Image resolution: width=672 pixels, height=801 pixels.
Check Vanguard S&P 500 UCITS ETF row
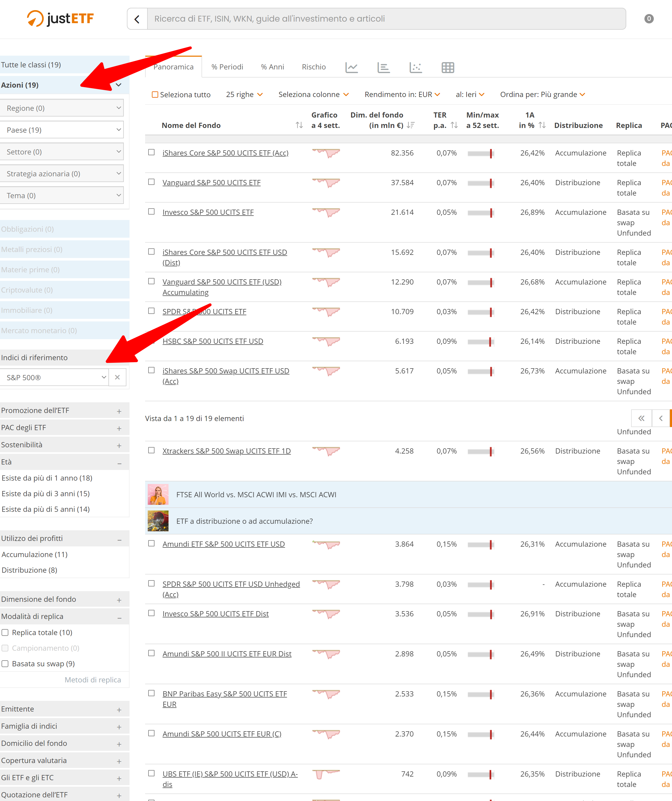tap(151, 182)
